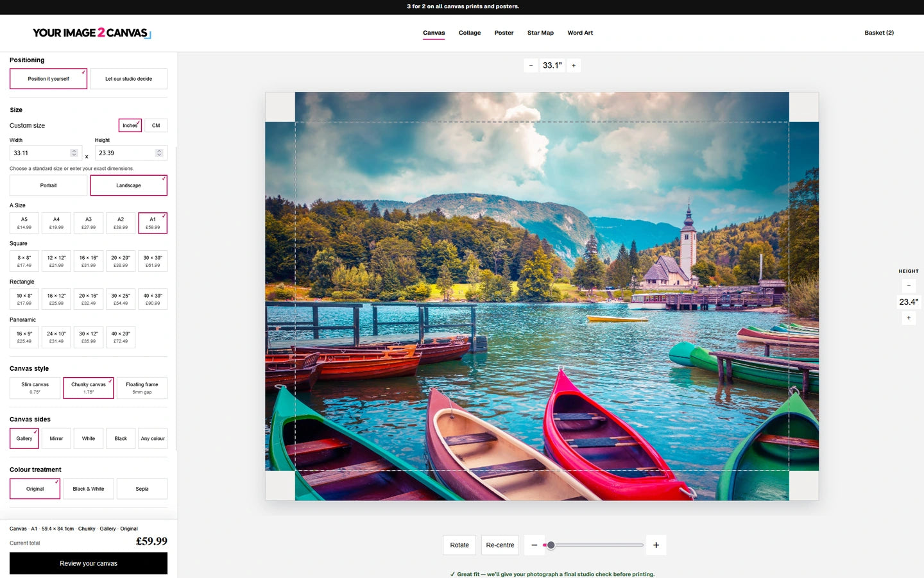Pick the 20 × 20" square size
Screen dimensions: 924x578
pos(121,261)
